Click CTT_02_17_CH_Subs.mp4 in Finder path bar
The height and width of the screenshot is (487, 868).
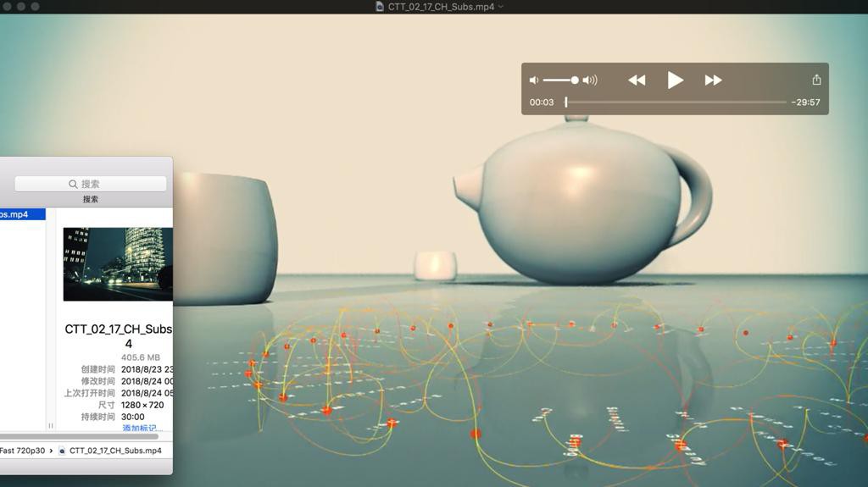[x=115, y=451]
